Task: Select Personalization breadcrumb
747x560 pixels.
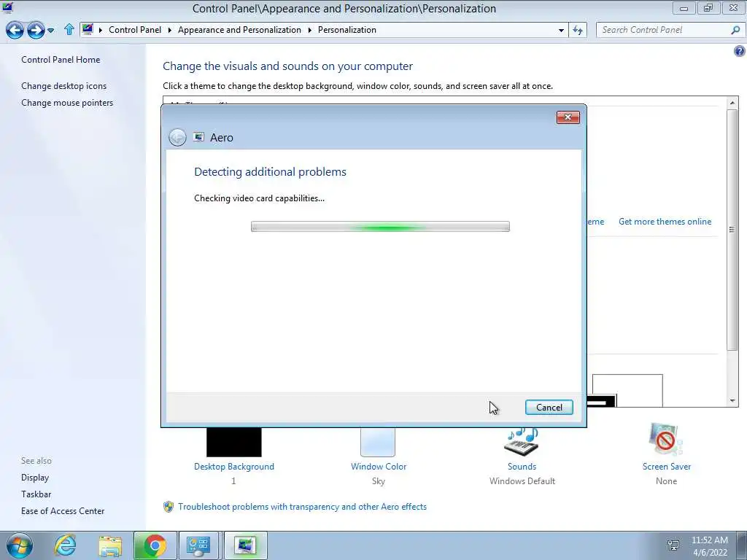Action: (347, 29)
